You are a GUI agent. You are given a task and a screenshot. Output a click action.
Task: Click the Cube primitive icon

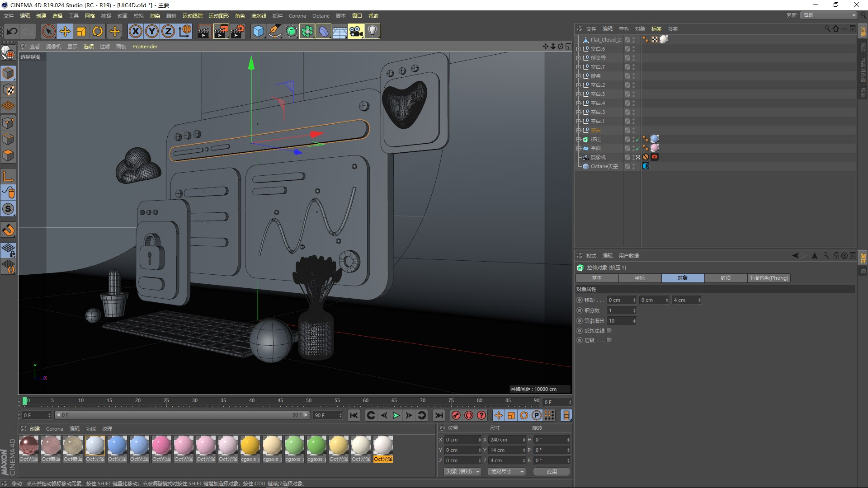[258, 31]
